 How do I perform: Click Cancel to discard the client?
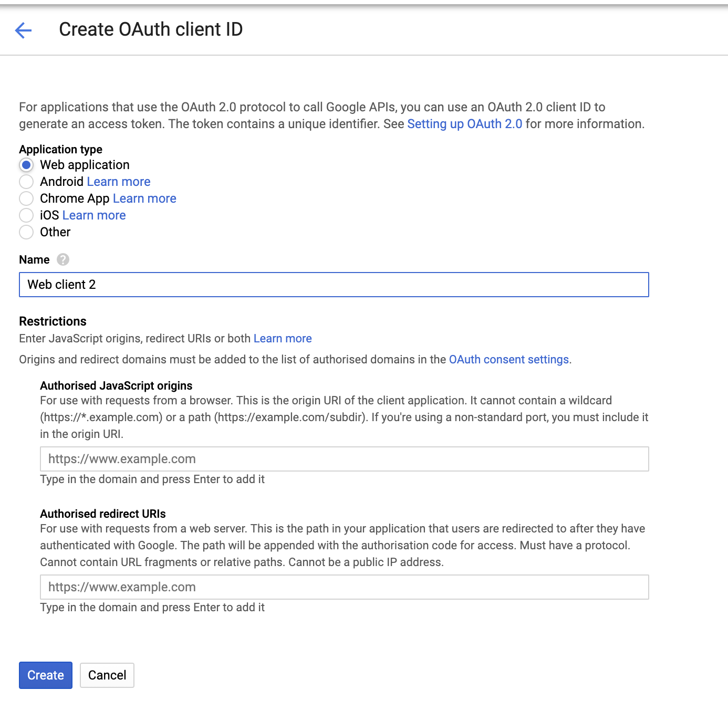[107, 675]
